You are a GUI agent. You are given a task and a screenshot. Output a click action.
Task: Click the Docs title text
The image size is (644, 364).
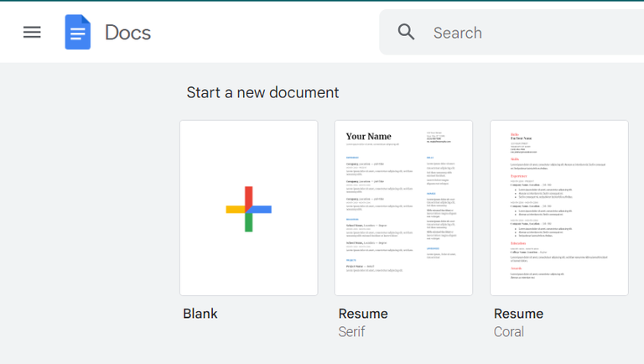127,33
